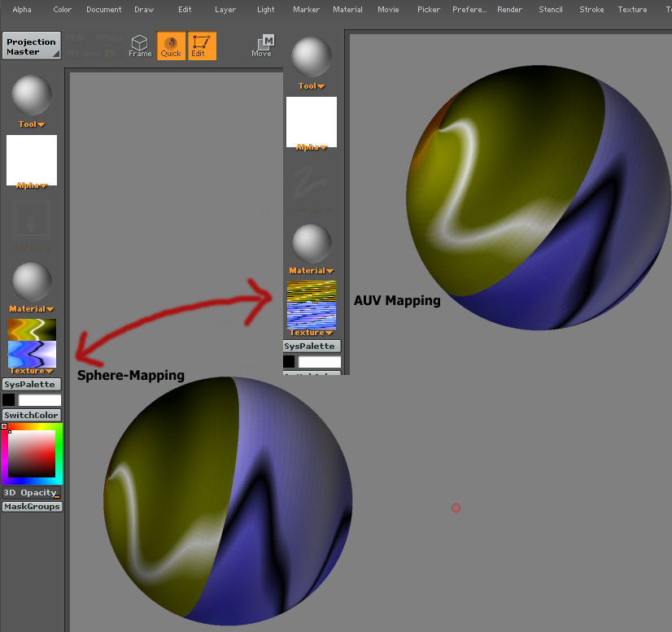Click the right panel Alpha thumbnail
The width and height of the screenshot is (672, 632).
[312, 121]
